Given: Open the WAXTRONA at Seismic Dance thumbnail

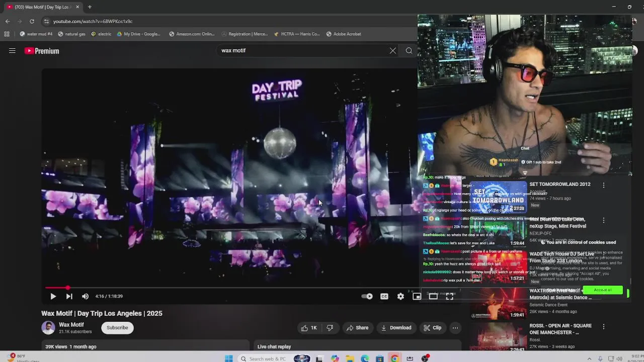Looking at the screenshot, I should 499,303.
